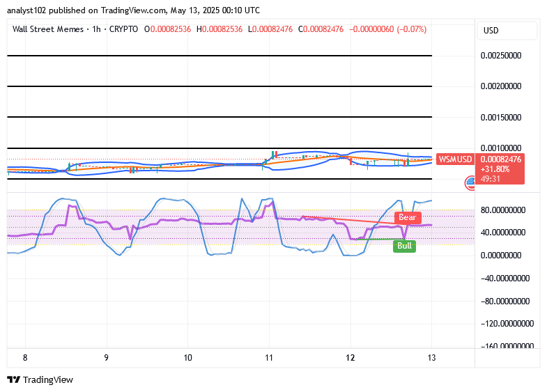Click the TradingView logo at bottom
This screenshot has width=547, height=392.
point(40,379)
